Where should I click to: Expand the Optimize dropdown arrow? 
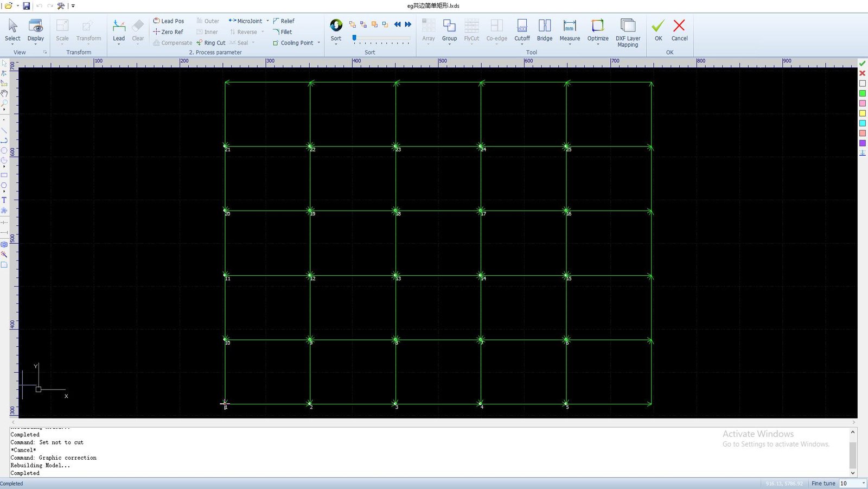pos(598,44)
